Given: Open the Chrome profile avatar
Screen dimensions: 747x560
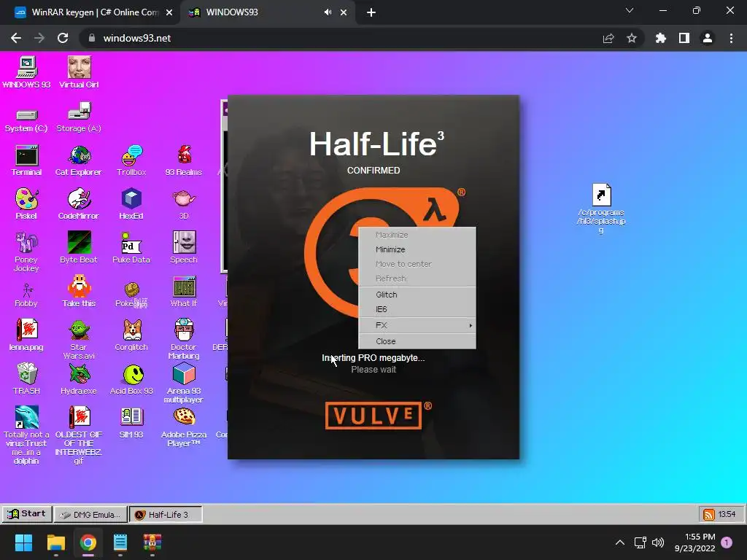Looking at the screenshot, I should [708, 38].
